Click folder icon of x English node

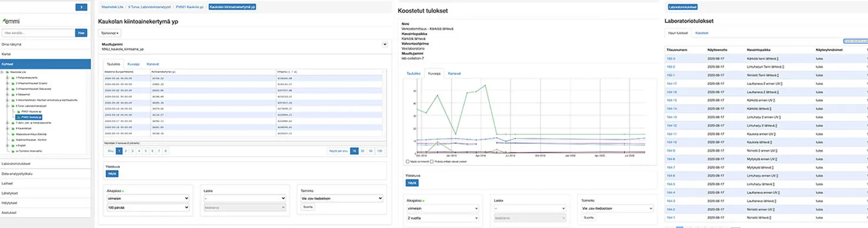pos(13,145)
